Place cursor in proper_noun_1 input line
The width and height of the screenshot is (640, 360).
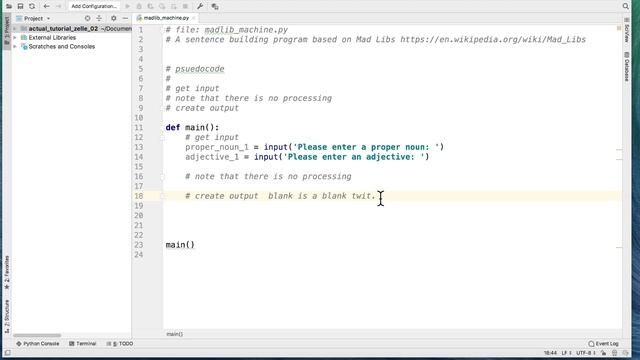[314, 147]
